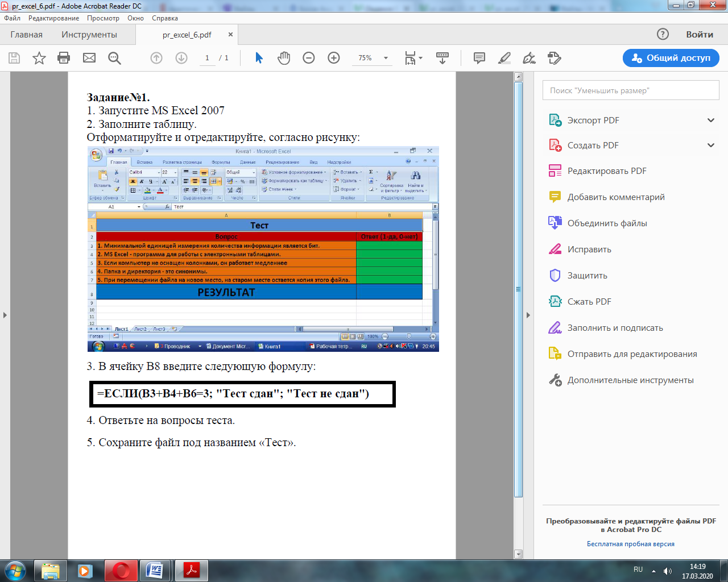728x582 pixels.
Task: Switch to the Инструменты tab
Action: pyautogui.click(x=89, y=35)
